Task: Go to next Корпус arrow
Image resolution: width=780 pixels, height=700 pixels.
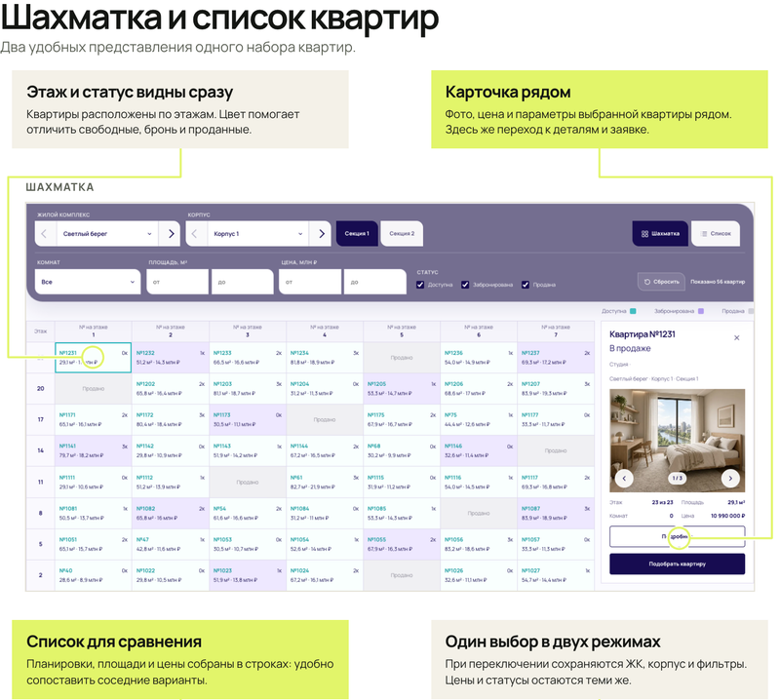Action: (322, 233)
